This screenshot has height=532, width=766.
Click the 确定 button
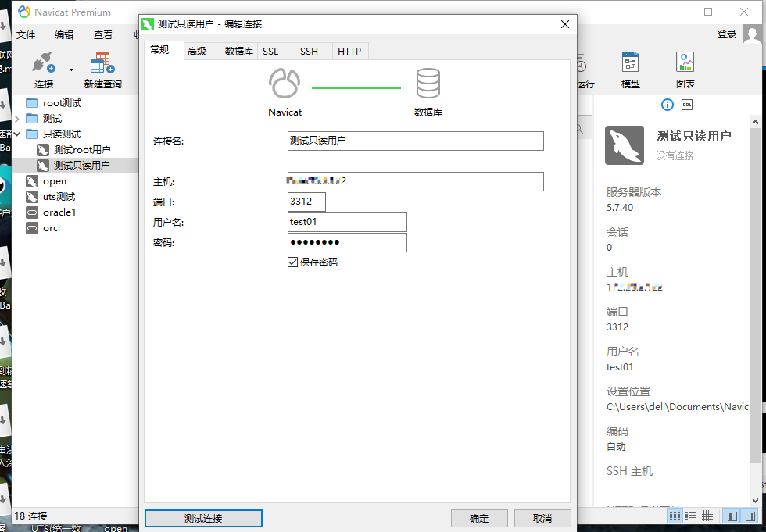[x=479, y=519]
